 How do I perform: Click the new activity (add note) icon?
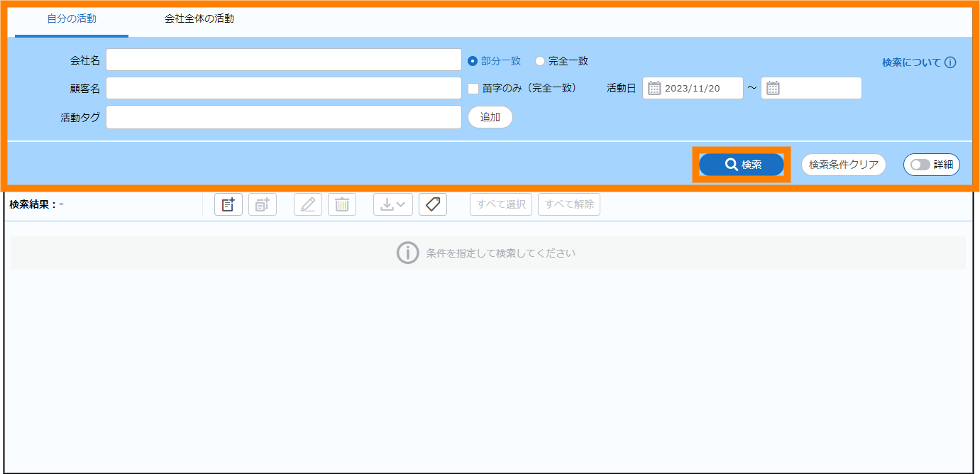pos(229,205)
